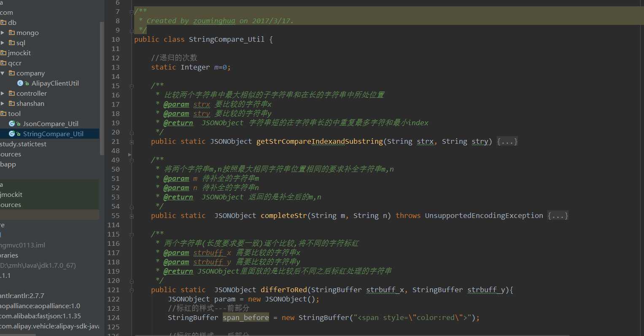644x336 pixels.
Task: Click the strbuff_x parameter in differToRed signature
Action: [385, 290]
